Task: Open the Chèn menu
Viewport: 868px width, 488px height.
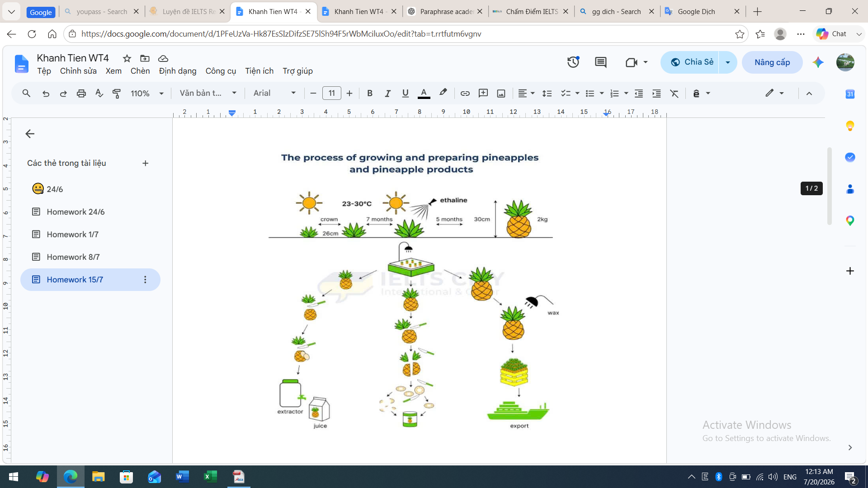Action: pyautogui.click(x=140, y=71)
